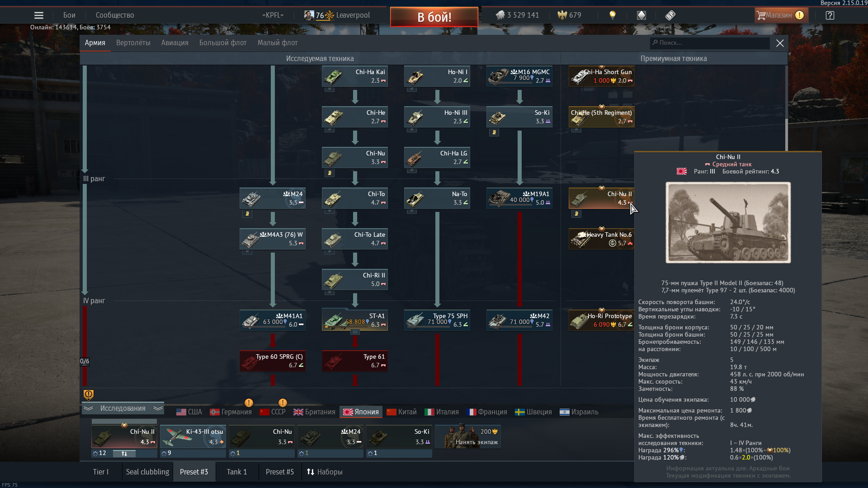Screen dimensions: 868x488
Task: Select the СССР nation tab
Action: pos(273,412)
